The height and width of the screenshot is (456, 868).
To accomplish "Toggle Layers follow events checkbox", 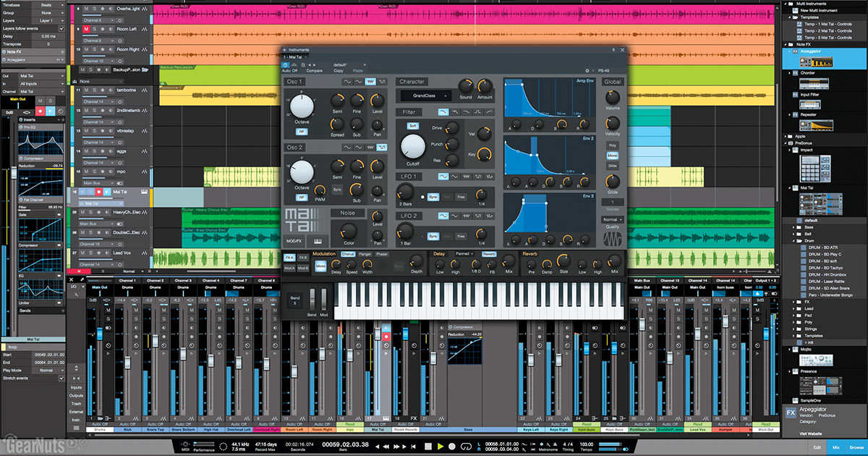I will point(61,29).
